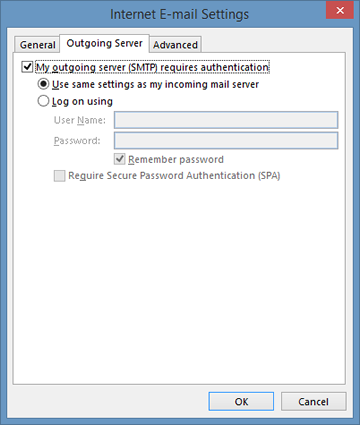Select the Outgoing Server tab
Screen dimensions: 360x425
[x=104, y=43]
